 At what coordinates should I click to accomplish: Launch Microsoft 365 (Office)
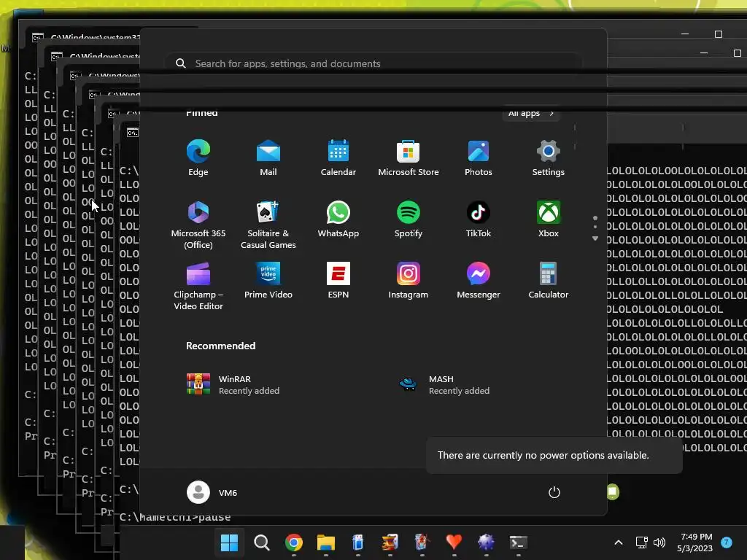coord(198,225)
